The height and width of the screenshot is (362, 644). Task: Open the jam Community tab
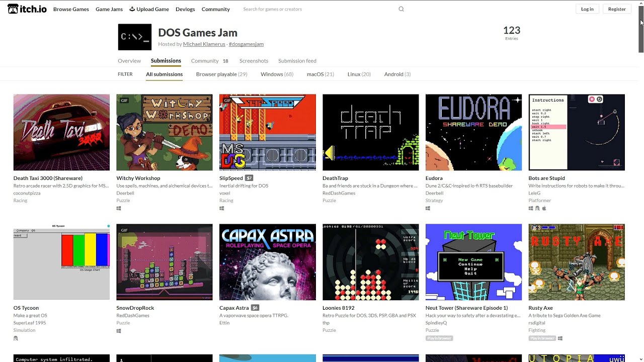pos(210,61)
